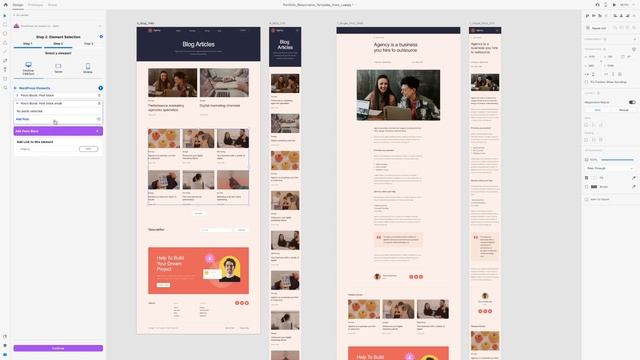The image size is (640, 360).
Task: Select the Text tool
Action: coord(5,70)
